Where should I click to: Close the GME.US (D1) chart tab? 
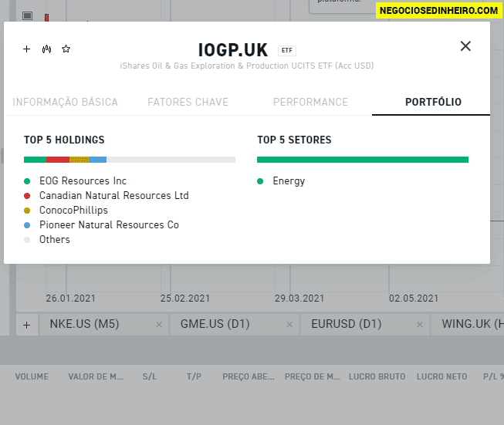point(289,325)
